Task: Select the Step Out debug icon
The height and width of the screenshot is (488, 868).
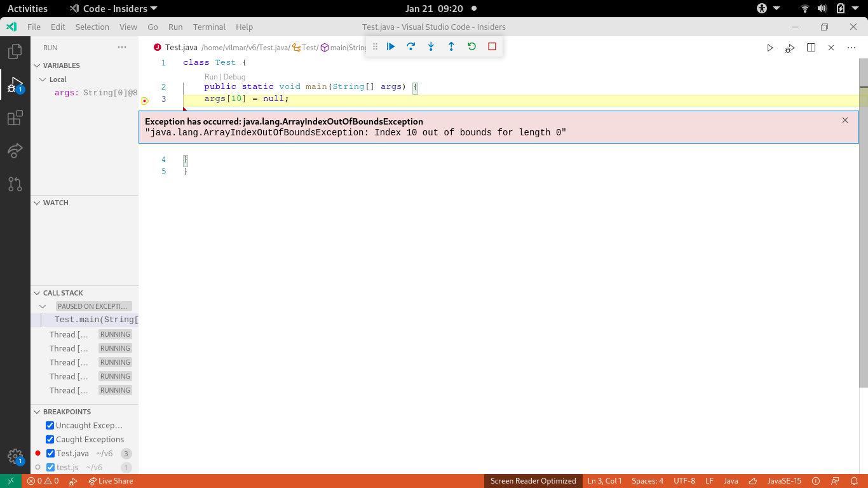Action: pyautogui.click(x=451, y=46)
